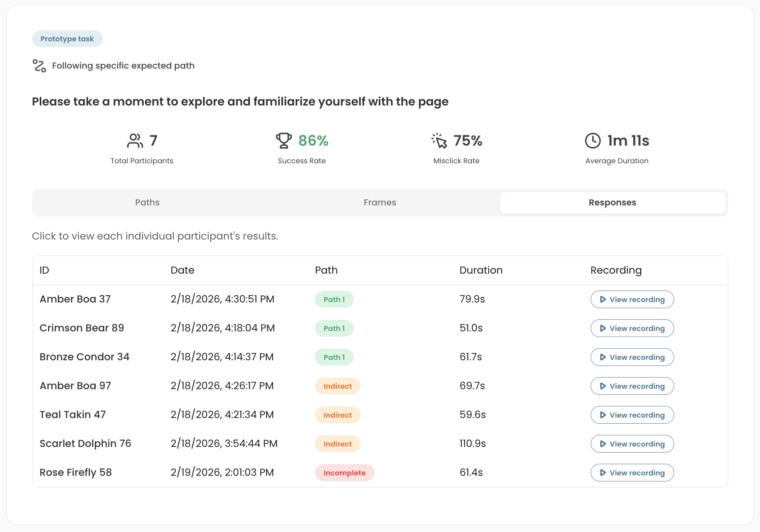View recording for Crimson Bear 89

point(632,328)
